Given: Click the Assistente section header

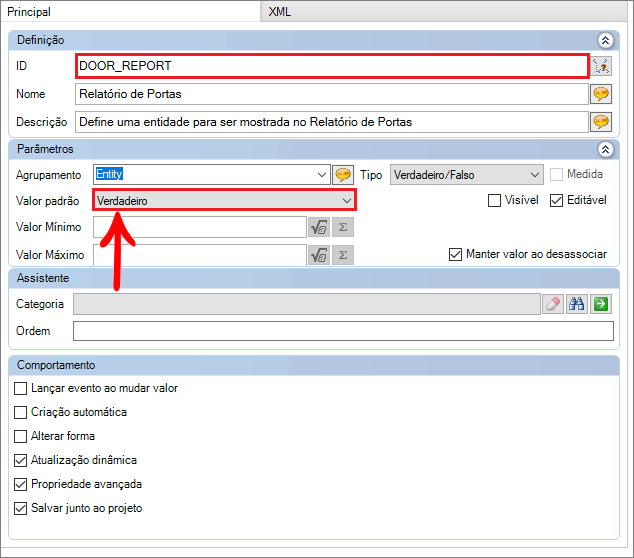Looking at the screenshot, I should click(x=314, y=278).
